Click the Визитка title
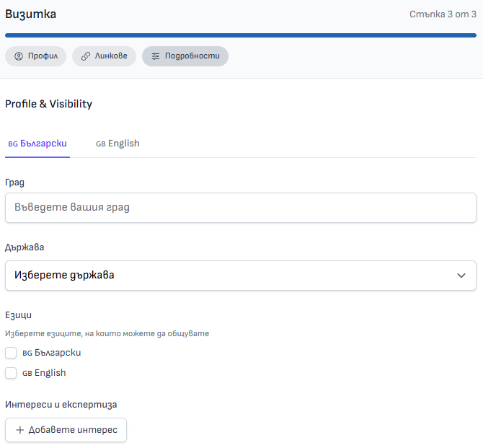 [x=30, y=14]
